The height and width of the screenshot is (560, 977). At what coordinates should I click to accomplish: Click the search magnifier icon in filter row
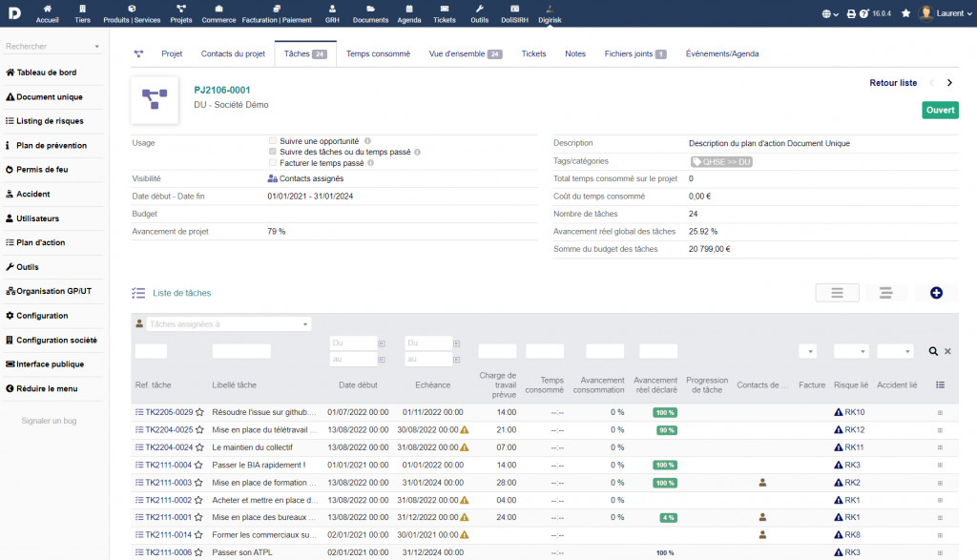[x=934, y=352]
